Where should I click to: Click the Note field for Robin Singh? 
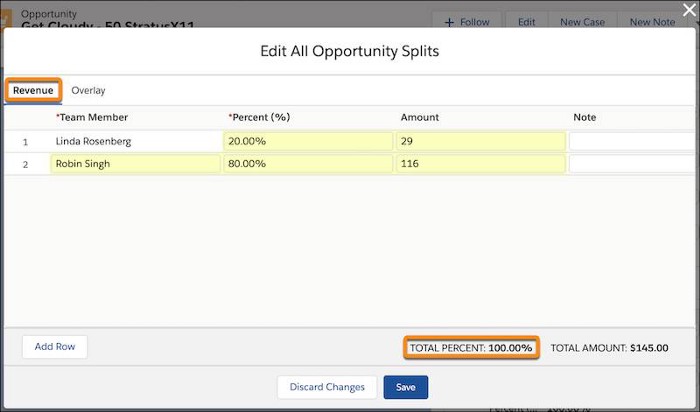coord(634,163)
